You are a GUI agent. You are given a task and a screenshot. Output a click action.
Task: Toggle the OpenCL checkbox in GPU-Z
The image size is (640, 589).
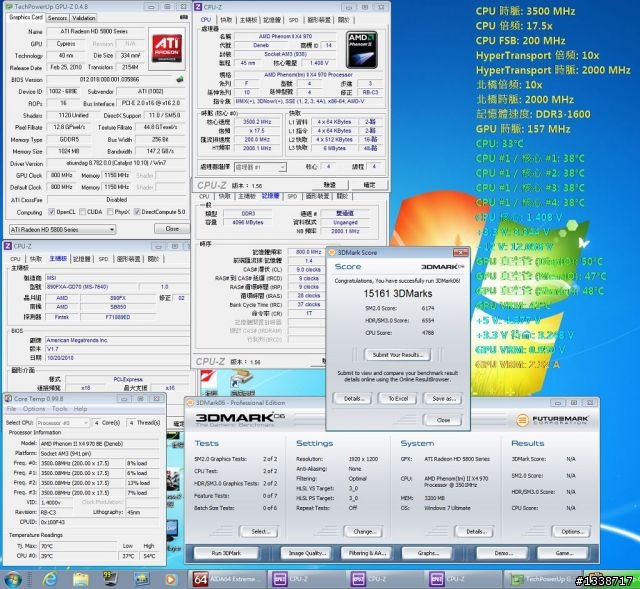(x=52, y=211)
